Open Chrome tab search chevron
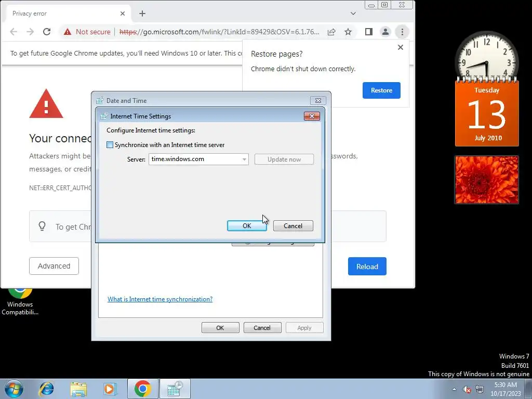The width and height of the screenshot is (532, 399). tap(353, 14)
